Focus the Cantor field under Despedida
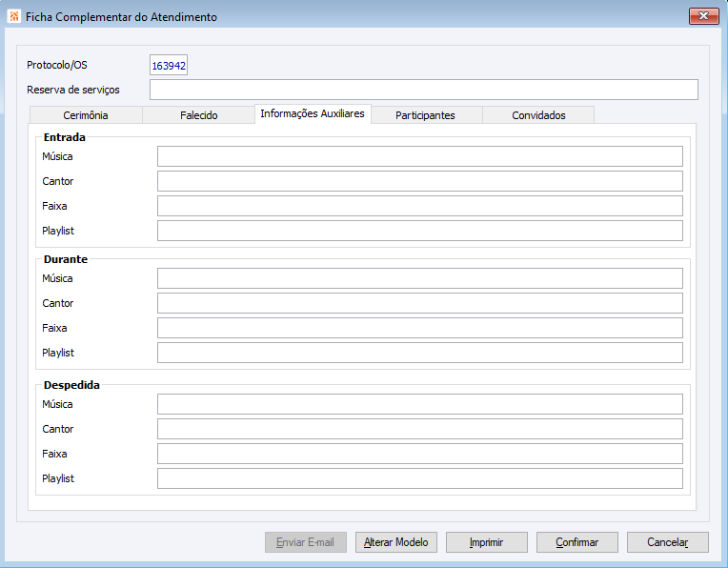The width and height of the screenshot is (728, 568). click(x=419, y=429)
